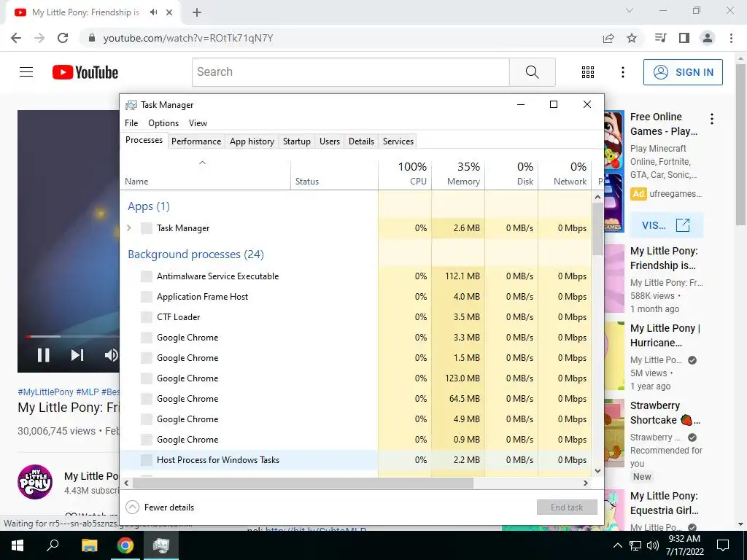Switch to Users tab
This screenshot has height=560, width=747.
click(x=330, y=141)
